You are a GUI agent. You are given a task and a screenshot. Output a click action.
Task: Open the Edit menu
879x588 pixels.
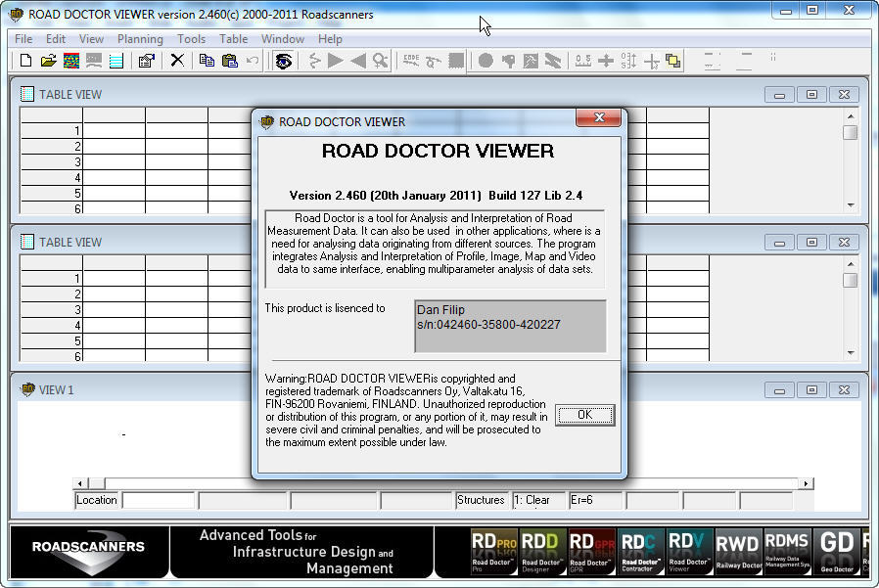[x=56, y=39]
